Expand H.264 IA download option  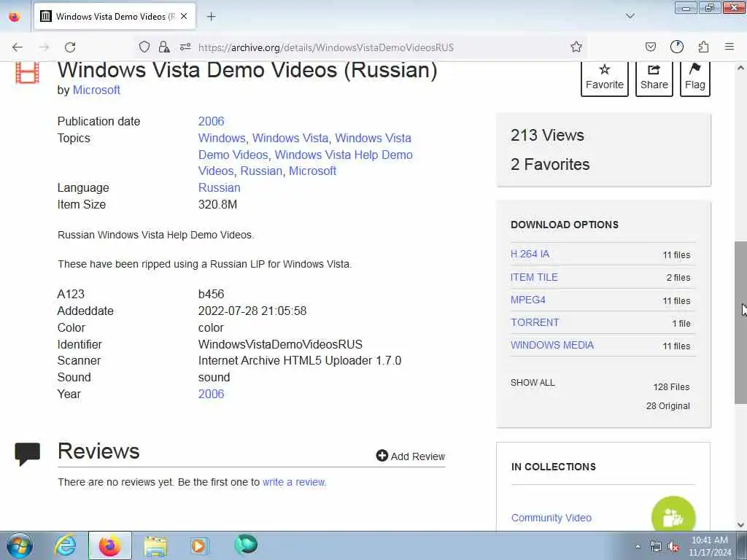pos(530,254)
